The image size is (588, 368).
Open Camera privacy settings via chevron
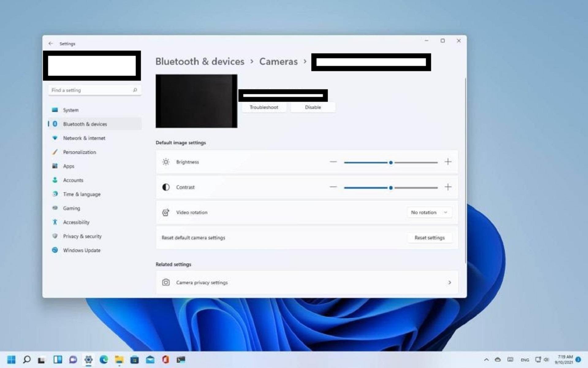coord(450,282)
